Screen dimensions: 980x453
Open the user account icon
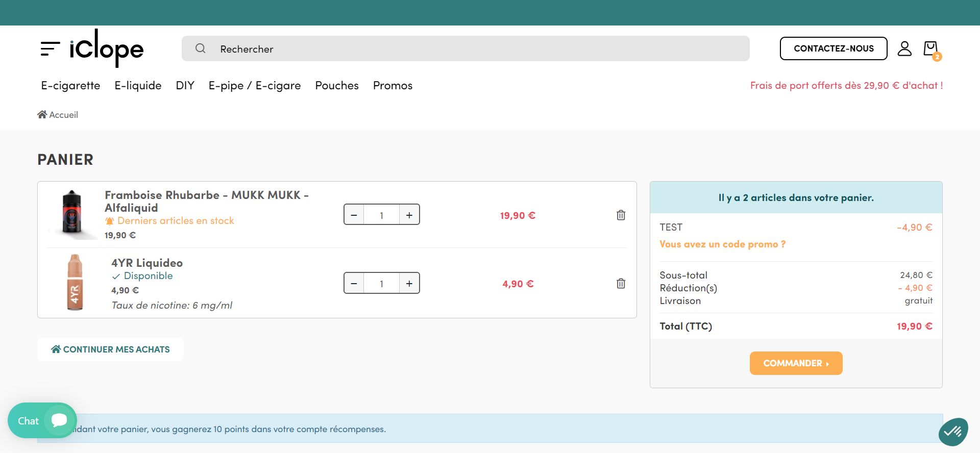point(904,48)
